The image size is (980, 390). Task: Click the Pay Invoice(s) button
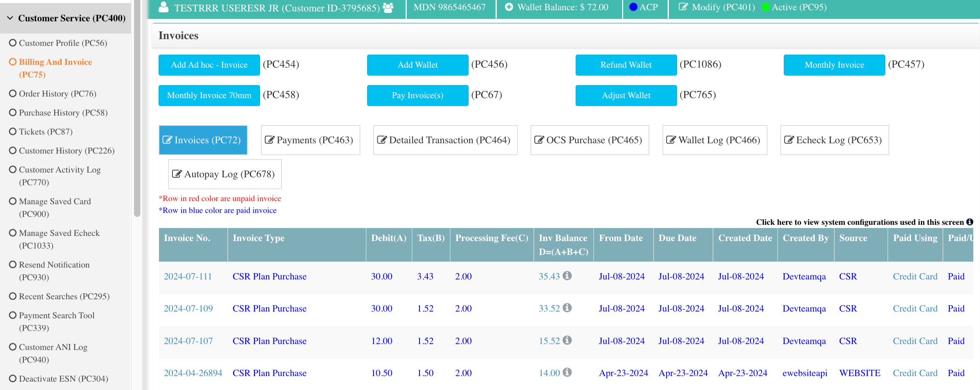click(x=417, y=95)
